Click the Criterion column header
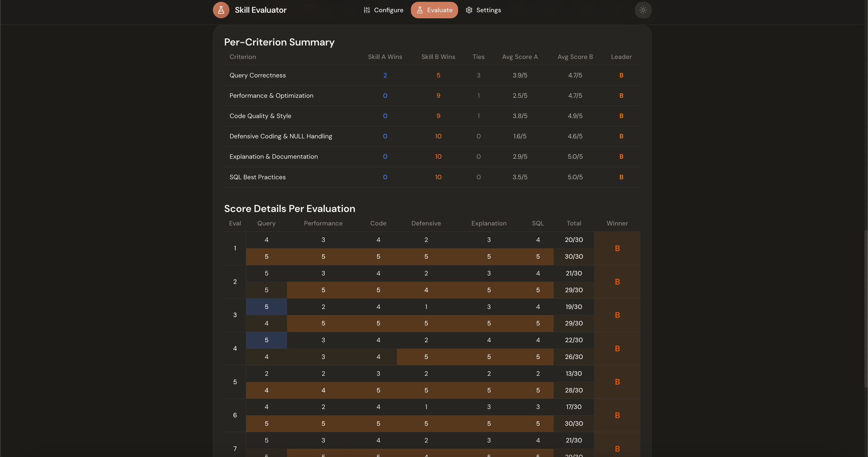 tap(243, 57)
